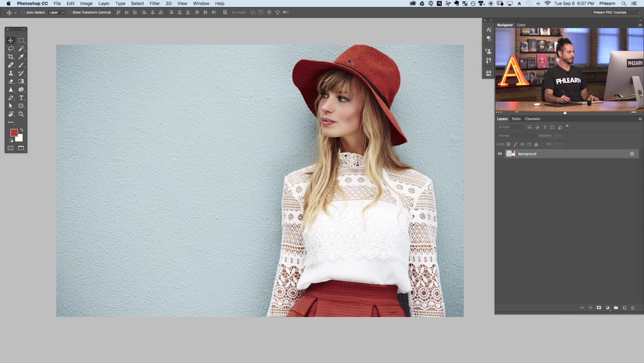This screenshot has height=363, width=644.
Task: Open the Window menu
Action: [x=201, y=3]
